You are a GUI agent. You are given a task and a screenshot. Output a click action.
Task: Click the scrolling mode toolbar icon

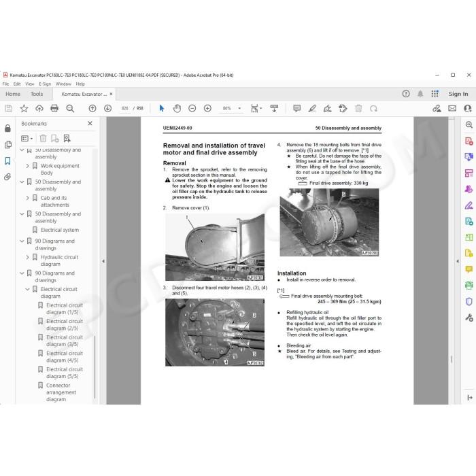pyautogui.click(x=274, y=108)
